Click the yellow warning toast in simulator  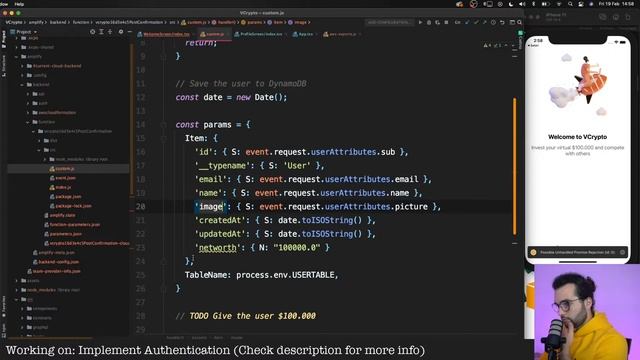coord(577,252)
